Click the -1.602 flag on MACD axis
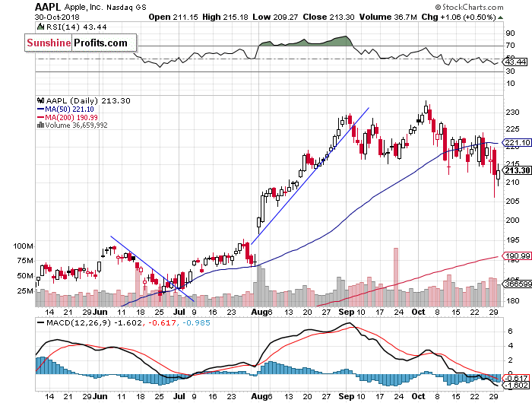The image size is (532, 403). (x=516, y=386)
